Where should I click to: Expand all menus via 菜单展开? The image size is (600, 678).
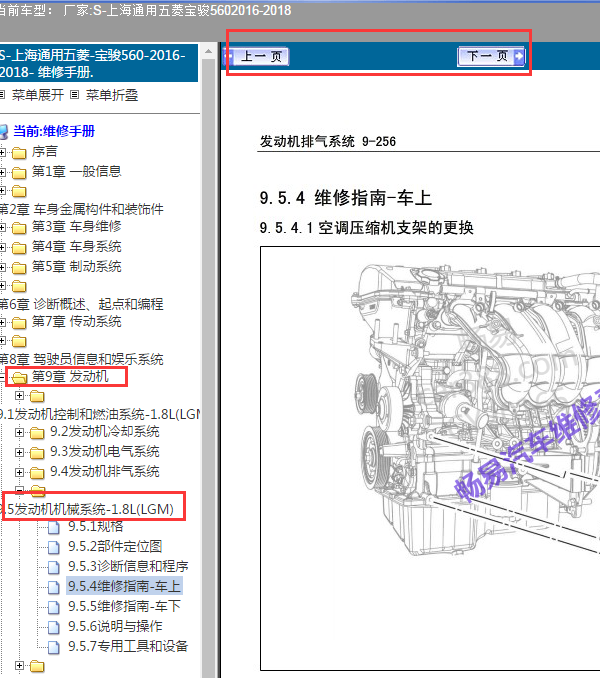click(38, 95)
